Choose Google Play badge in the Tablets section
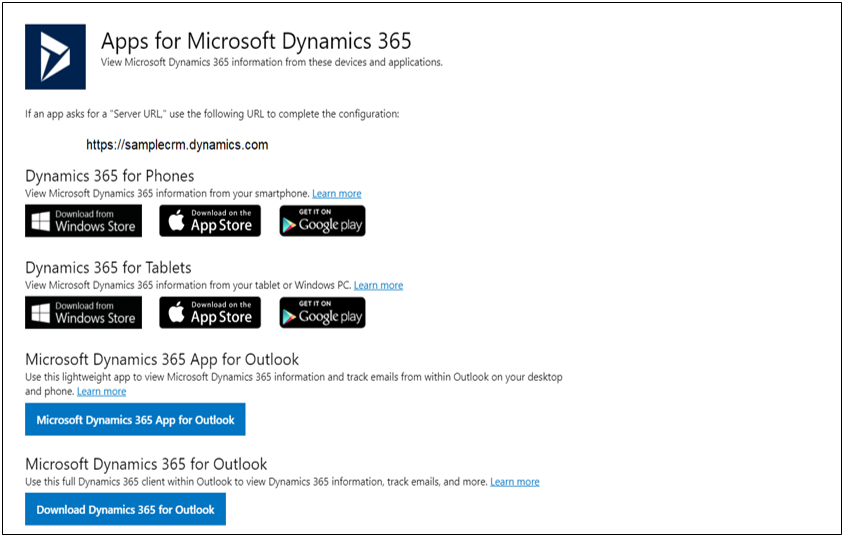The height and width of the screenshot is (538, 844). pos(322,313)
